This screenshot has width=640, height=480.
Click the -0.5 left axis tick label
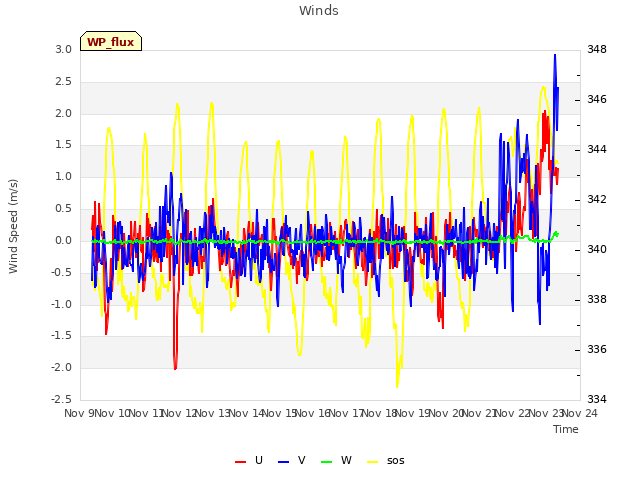pos(61,272)
